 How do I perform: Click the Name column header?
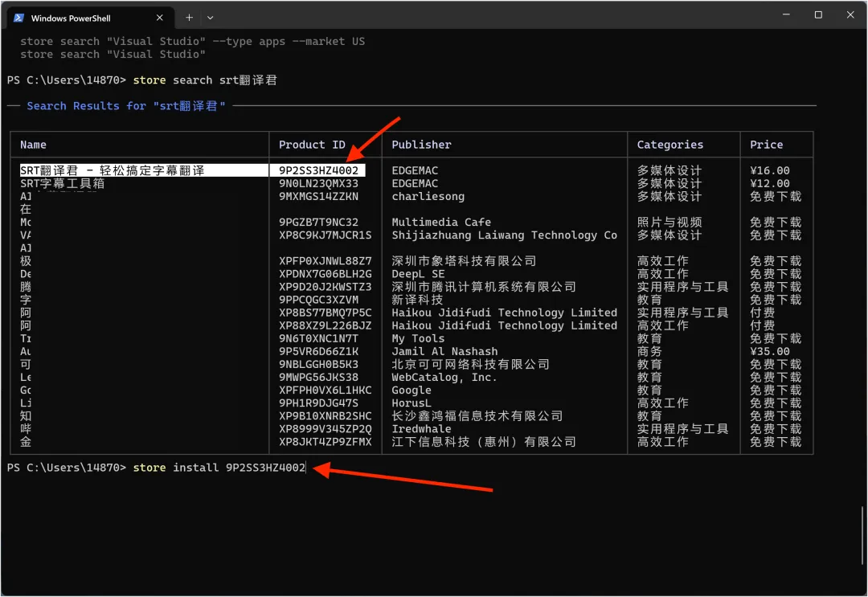pyautogui.click(x=33, y=145)
